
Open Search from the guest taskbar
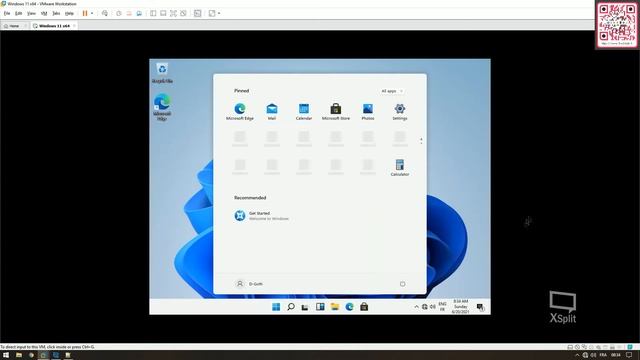[x=291, y=307]
